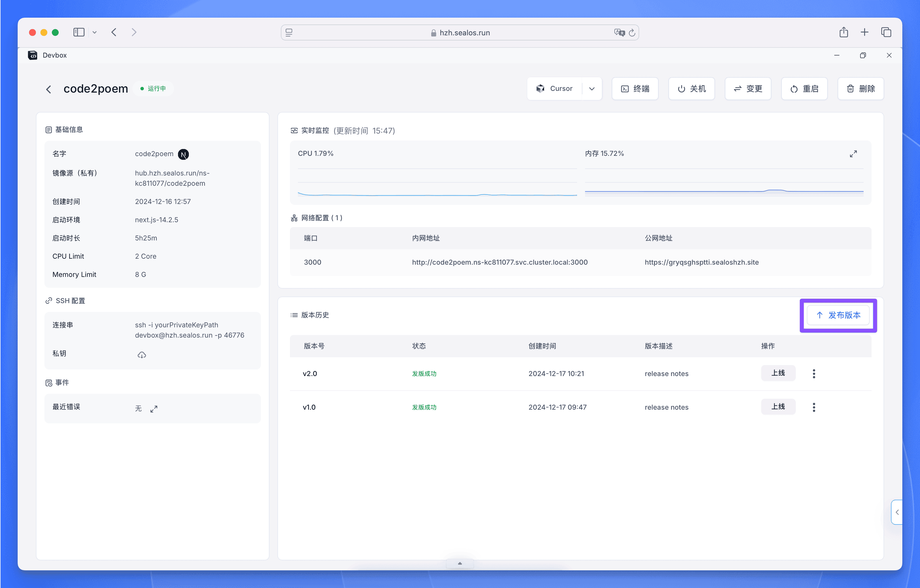Click 上线 for version v2.0
The width and height of the screenshot is (920, 588).
[778, 373]
